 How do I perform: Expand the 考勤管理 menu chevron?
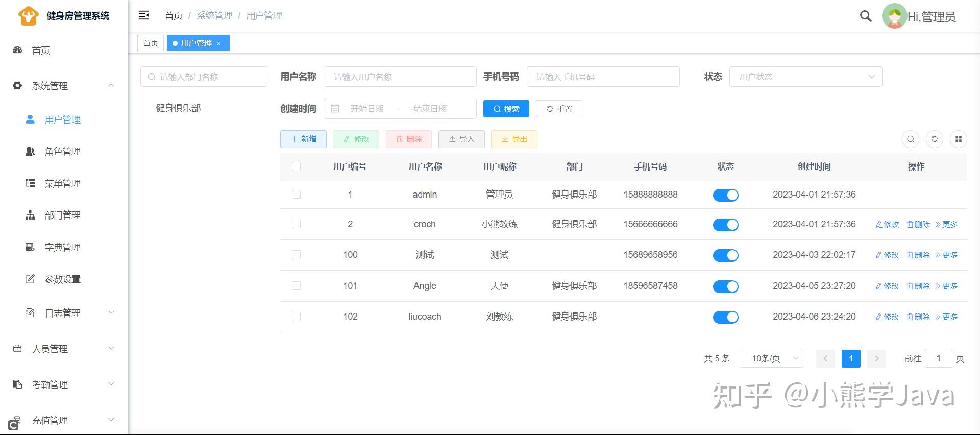click(x=111, y=384)
